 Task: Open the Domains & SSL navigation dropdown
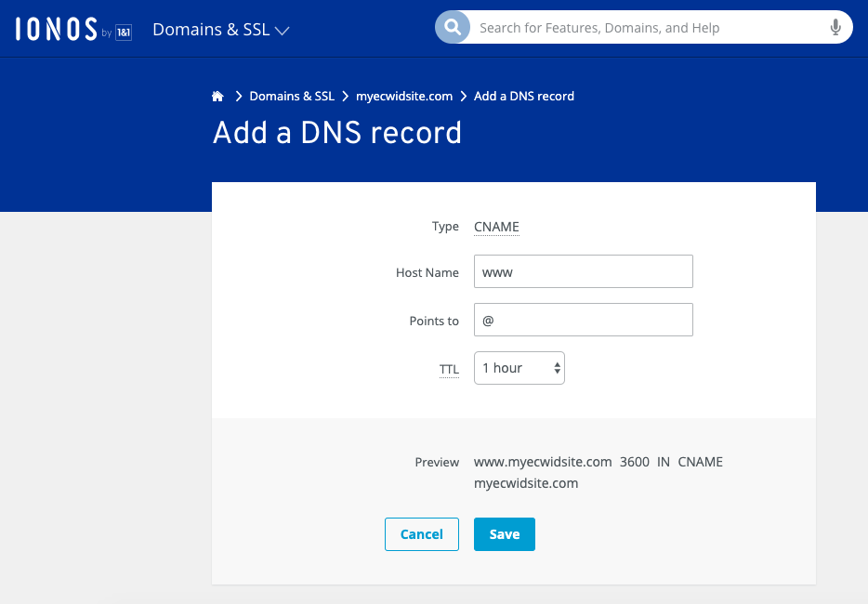pyautogui.click(x=220, y=29)
